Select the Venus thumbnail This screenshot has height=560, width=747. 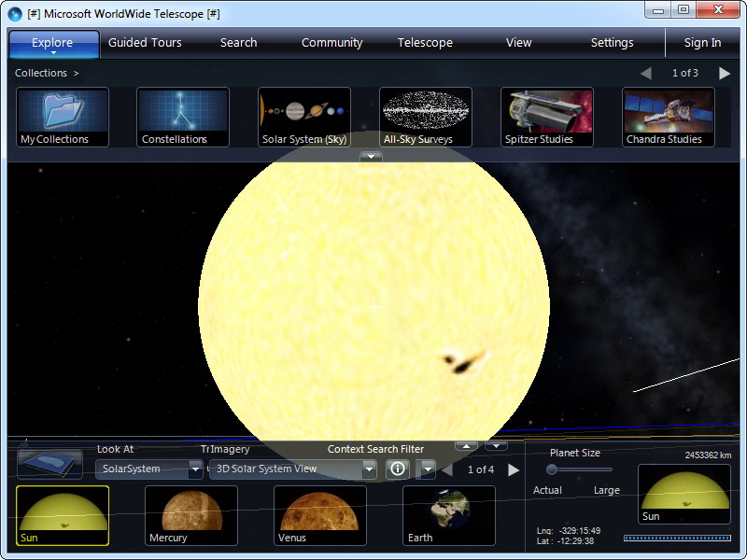pyautogui.click(x=320, y=516)
